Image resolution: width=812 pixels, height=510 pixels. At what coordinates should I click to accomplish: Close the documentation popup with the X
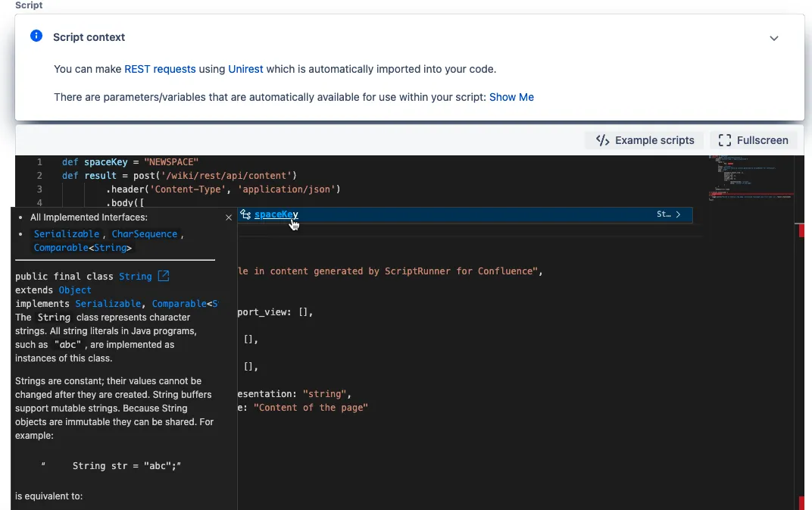click(x=229, y=217)
